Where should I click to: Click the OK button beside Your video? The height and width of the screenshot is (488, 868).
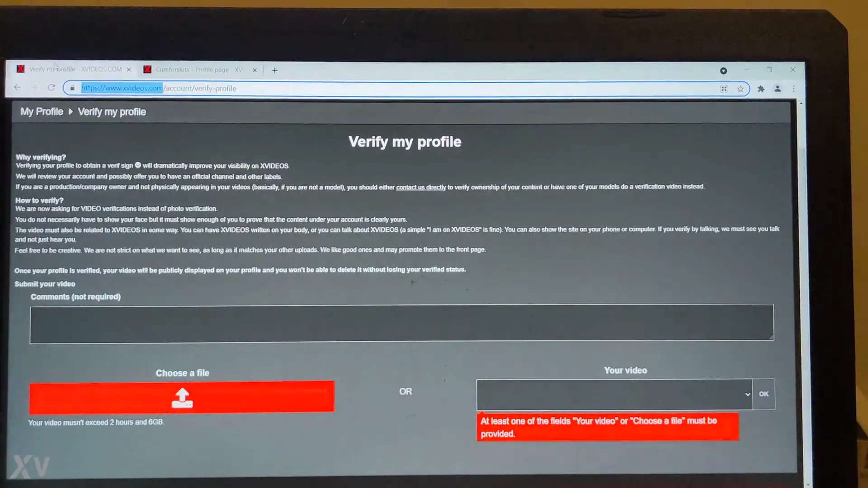click(x=764, y=394)
